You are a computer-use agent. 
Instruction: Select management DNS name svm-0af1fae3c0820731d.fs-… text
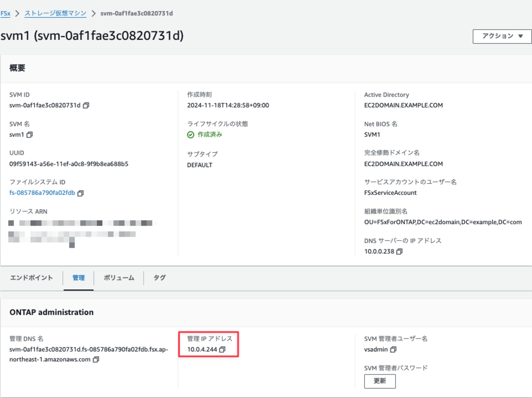coord(89,354)
